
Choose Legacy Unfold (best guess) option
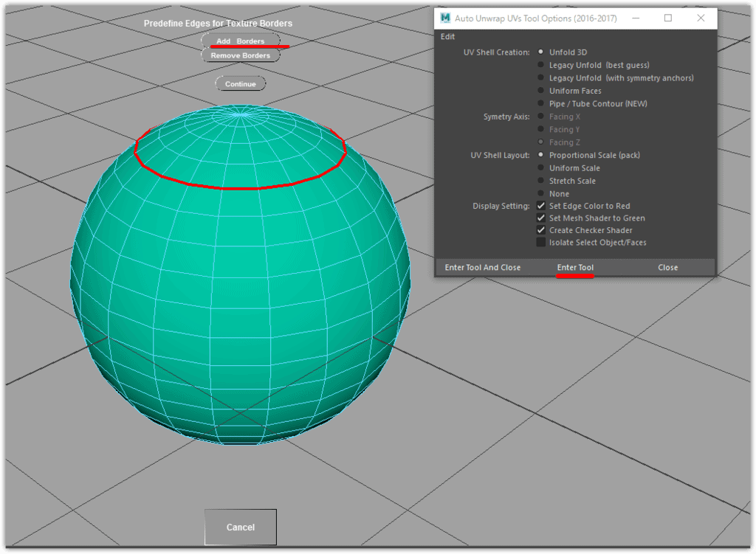[541, 65]
